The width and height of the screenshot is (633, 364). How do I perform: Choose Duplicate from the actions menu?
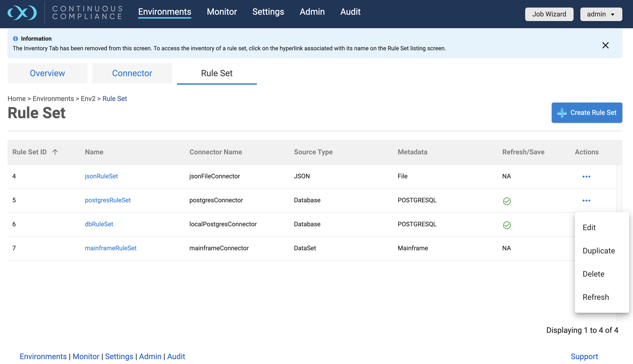click(x=599, y=251)
